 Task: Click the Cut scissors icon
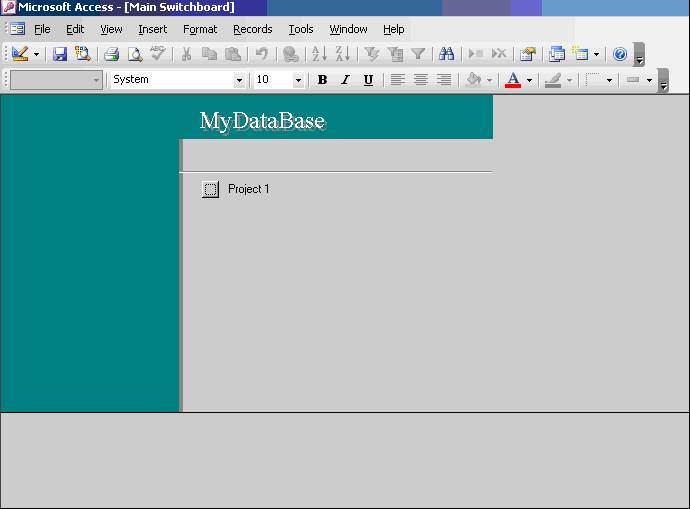pyautogui.click(x=187, y=54)
